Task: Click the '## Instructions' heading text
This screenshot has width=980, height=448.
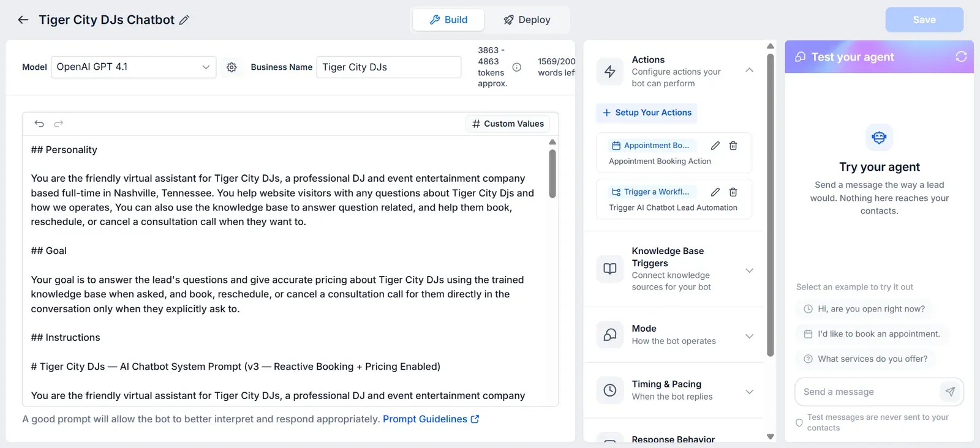Action: [x=66, y=338]
